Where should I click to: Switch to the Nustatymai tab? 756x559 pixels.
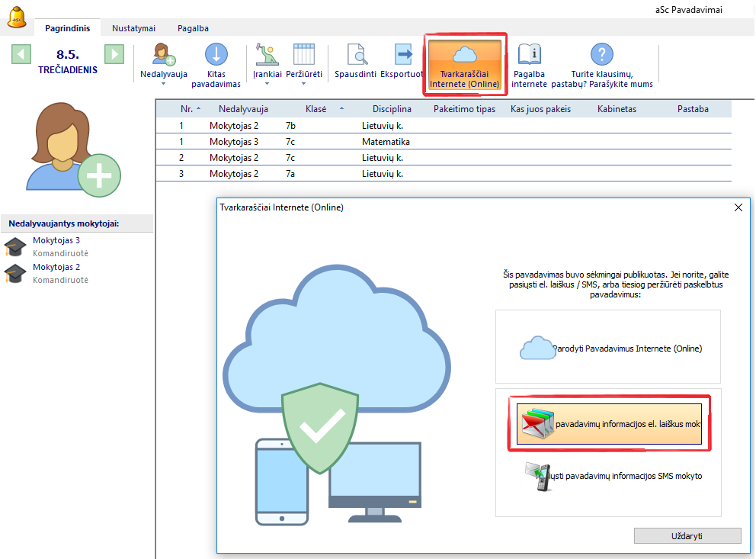[x=133, y=28]
